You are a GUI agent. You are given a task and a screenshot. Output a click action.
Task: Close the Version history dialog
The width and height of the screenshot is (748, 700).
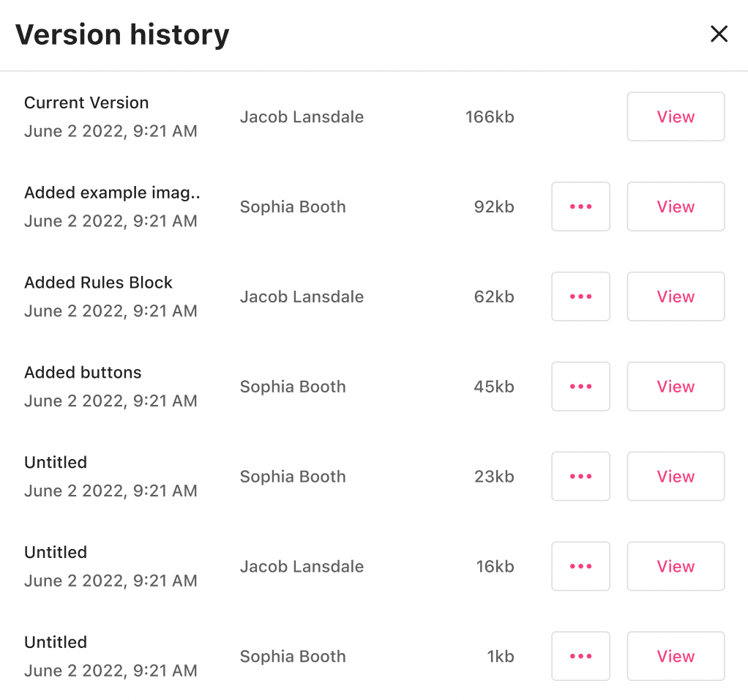click(719, 34)
